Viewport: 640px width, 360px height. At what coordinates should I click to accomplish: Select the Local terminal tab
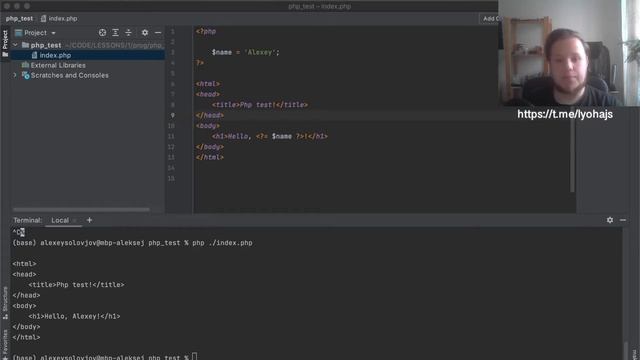point(60,220)
